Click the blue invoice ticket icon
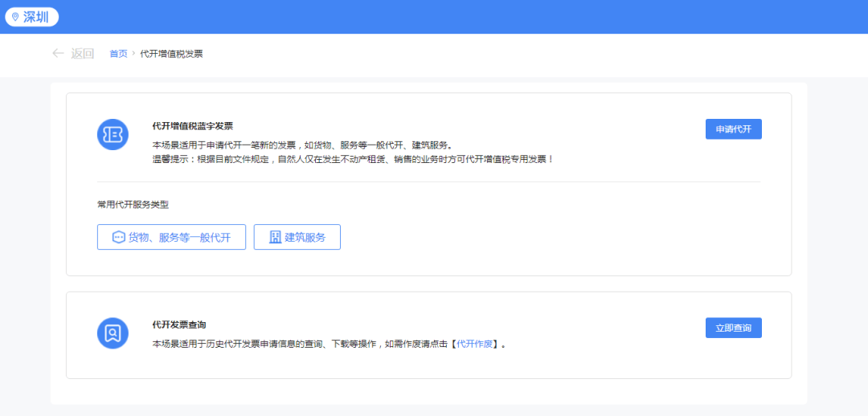This screenshot has height=416, width=868. (x=113, y=134)
